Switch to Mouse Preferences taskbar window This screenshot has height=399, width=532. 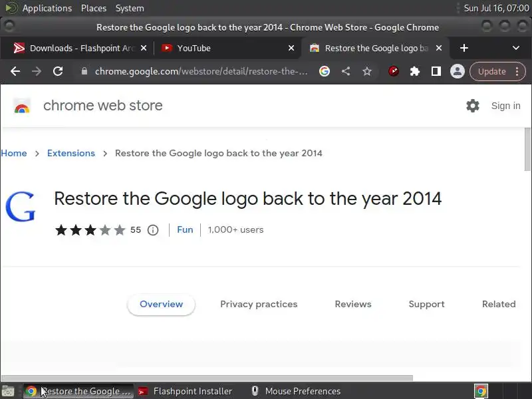(296, 392)
